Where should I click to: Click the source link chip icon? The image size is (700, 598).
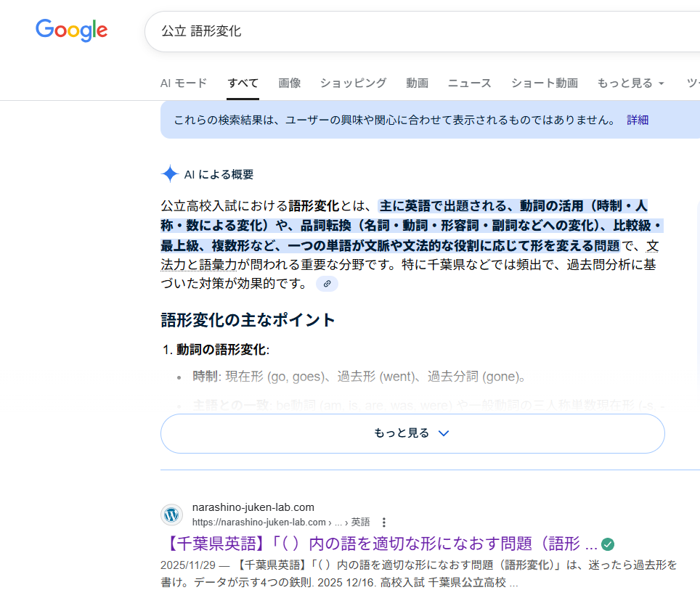click(x=327, y=284)
